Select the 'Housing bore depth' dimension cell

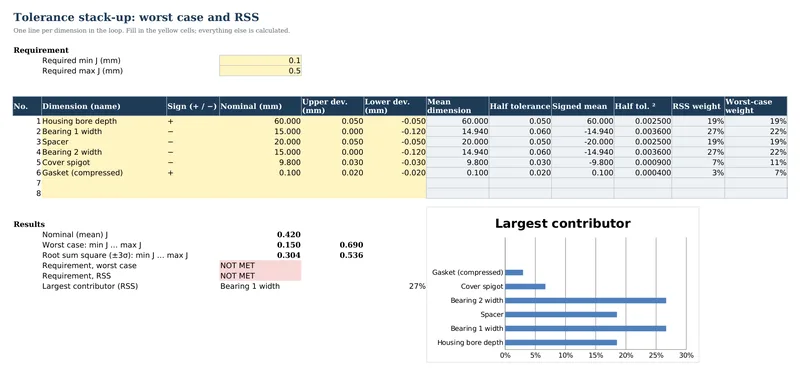104,121
